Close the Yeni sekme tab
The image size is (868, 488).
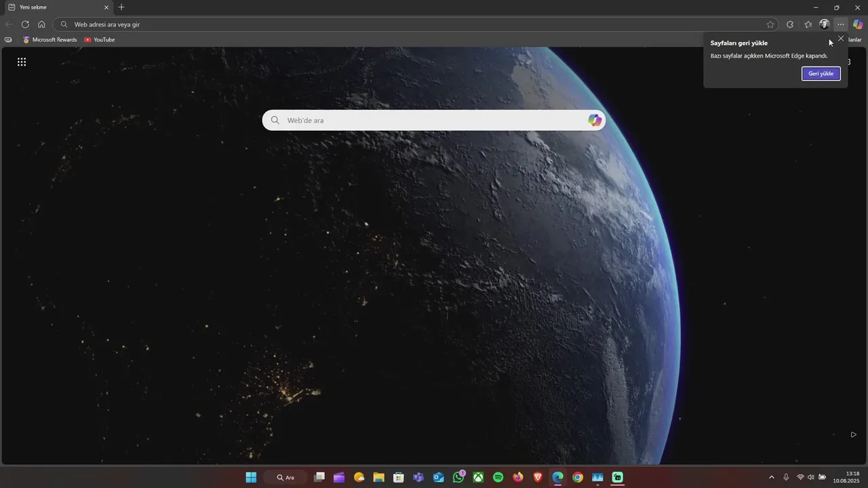click(x=106, y=7)
